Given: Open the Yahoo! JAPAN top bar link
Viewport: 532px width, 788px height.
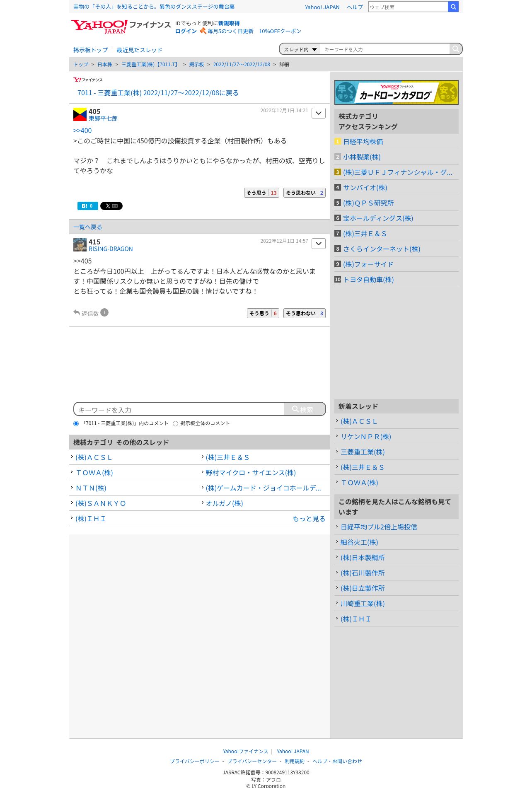Looking at the screenshot, I should coord(322,7).
